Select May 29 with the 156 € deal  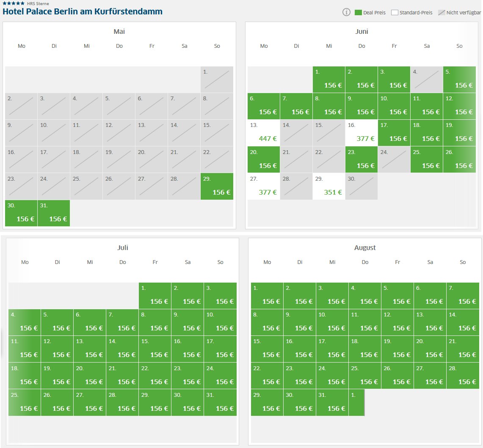217,186
